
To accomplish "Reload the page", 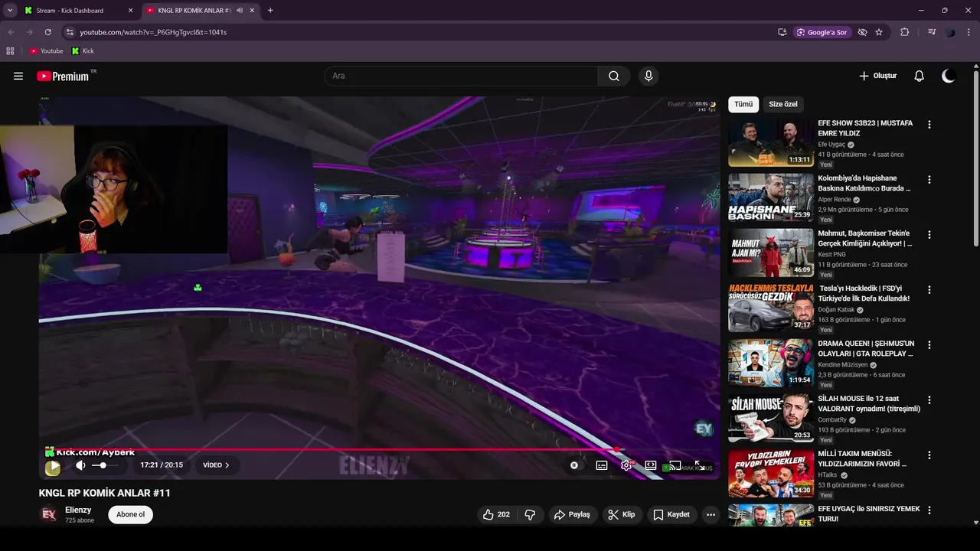I will tap(47, 32).
